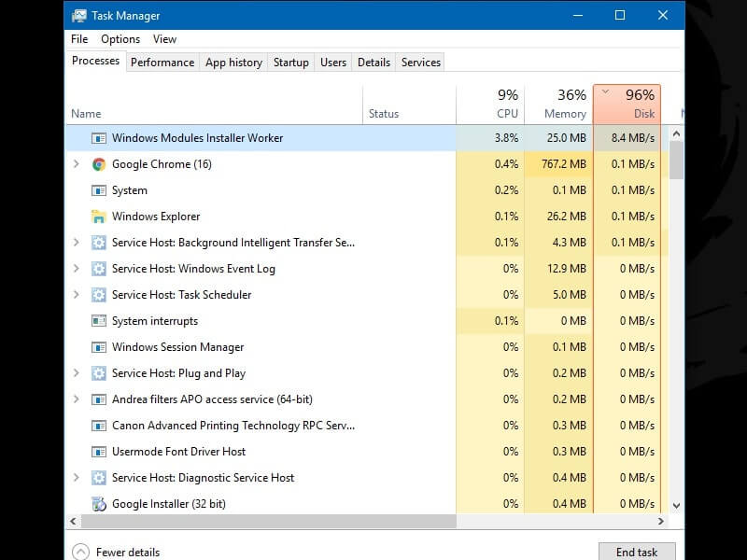This screenshot has width=747, height=560.
Task: Click the Windows Session Manager icon
Action: [x=99, y=347]
